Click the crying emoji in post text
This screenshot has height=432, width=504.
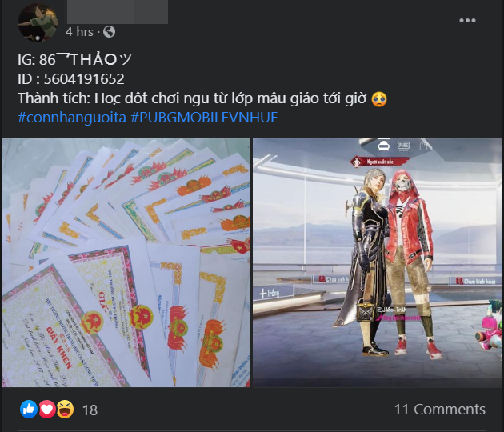[x=379, y=98]
